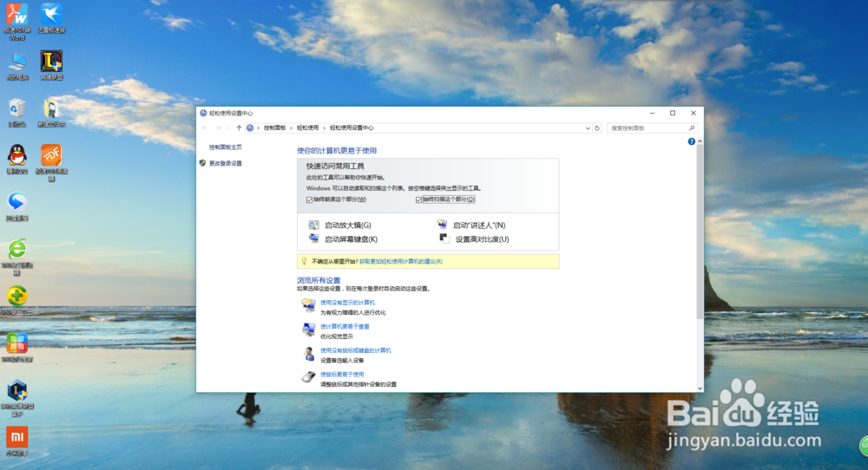The image size is (868, 470).
Task: Click 轻松使用 in the breadcrumb path
Action: tap(308, 127)
